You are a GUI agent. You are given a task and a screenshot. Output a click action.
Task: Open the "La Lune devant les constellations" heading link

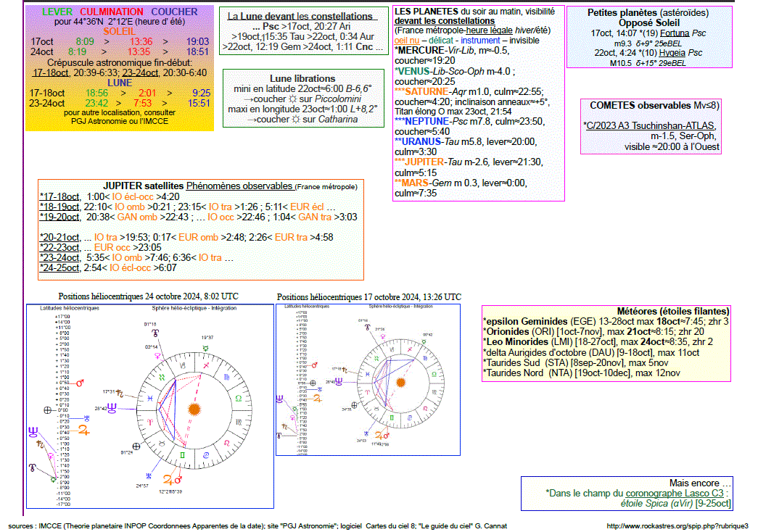click(x=300, y=16)
